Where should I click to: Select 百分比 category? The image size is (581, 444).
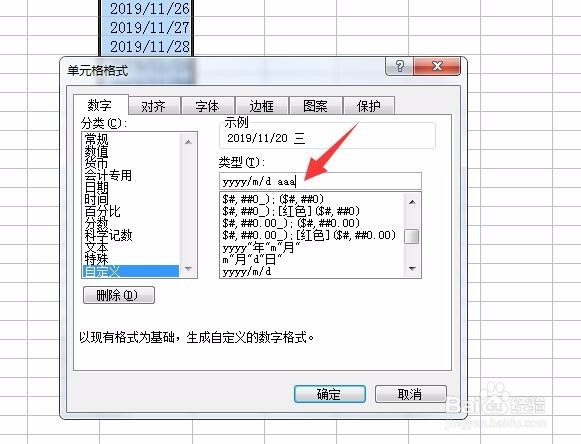tap(130, 211)
